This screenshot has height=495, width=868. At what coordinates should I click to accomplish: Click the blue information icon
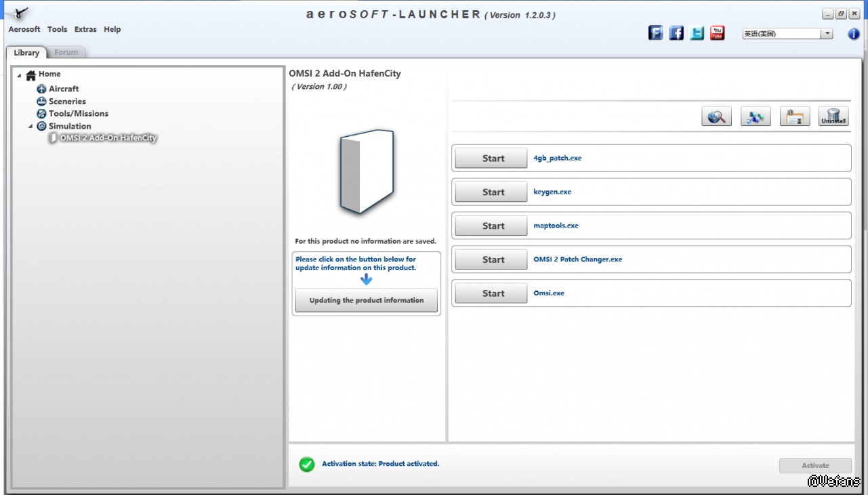coord(854,34)
